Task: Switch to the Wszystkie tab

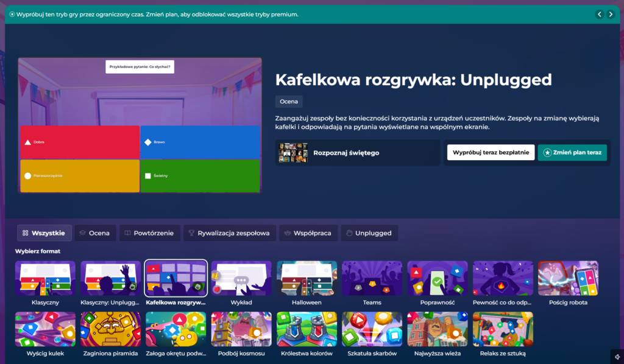Action: 44,233
